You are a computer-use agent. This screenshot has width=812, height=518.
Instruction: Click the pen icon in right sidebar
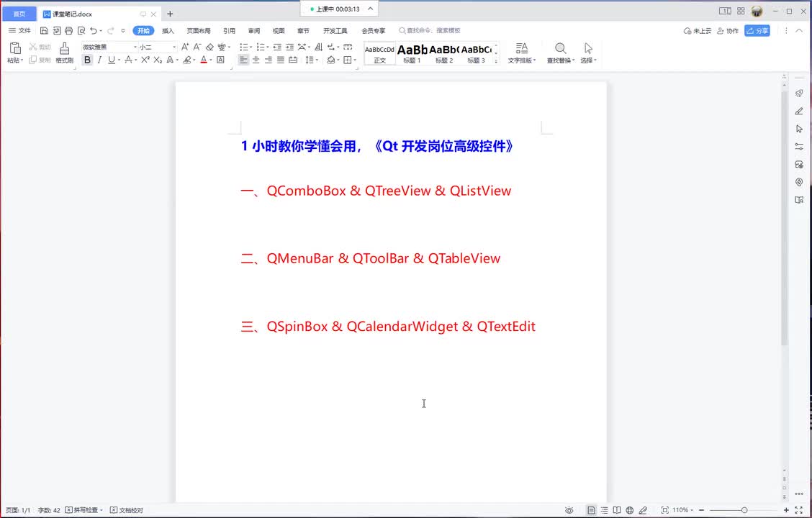(x=799, y=112)
